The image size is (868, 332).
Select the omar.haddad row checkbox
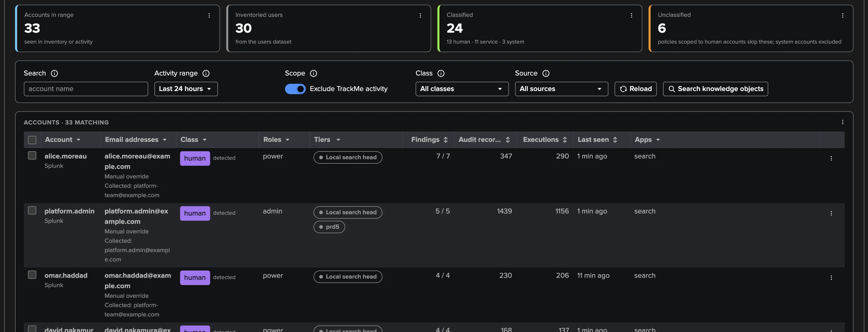tap(32, 275)
